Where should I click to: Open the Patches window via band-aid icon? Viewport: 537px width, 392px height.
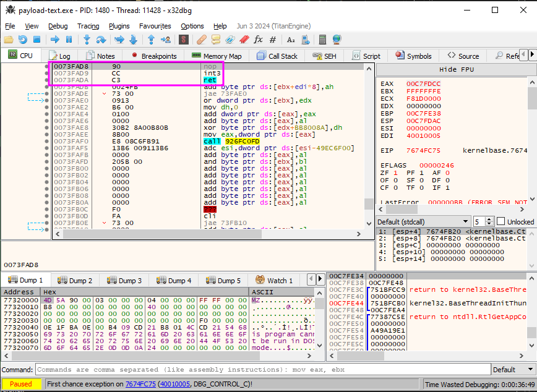coord(202,39)
